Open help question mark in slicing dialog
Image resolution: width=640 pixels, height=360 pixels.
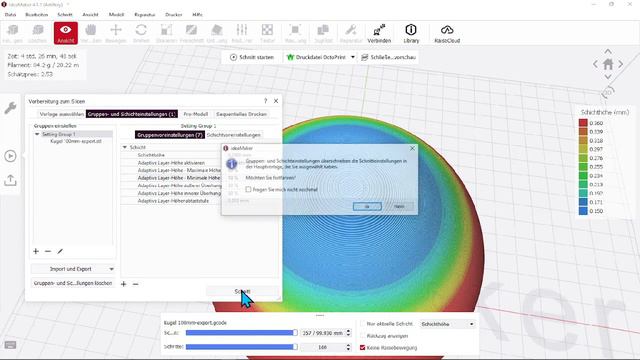(x=265, y=101)
